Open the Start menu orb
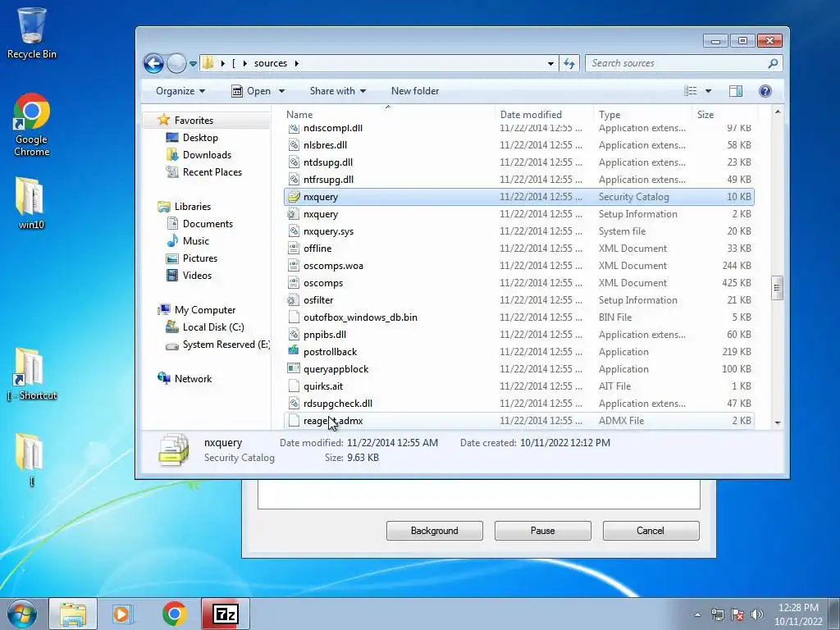840x630 pixels. (x=22, y=614)
